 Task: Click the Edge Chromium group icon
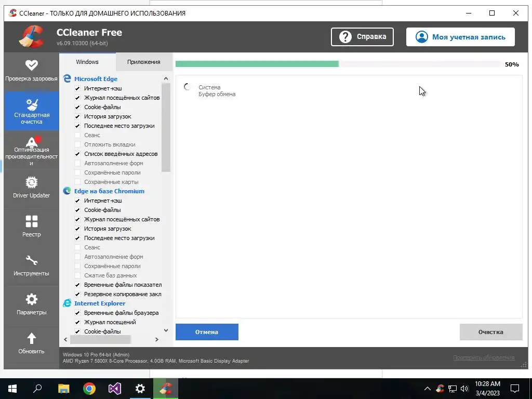(x=67, y=191)
